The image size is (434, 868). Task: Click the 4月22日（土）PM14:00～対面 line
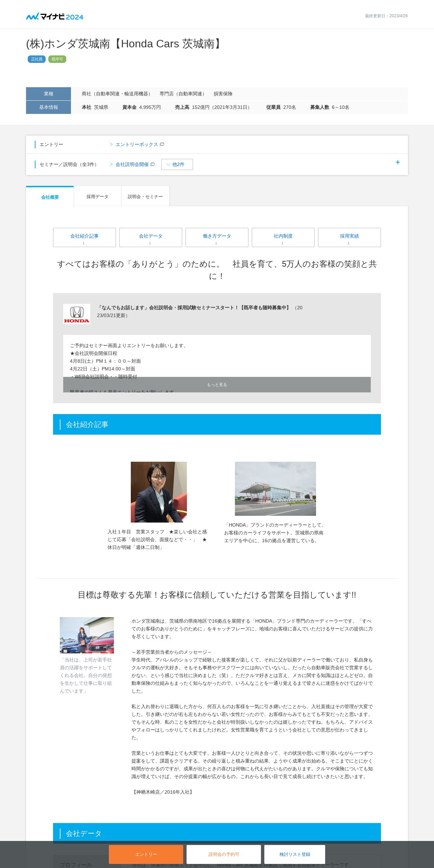(102, 369)
